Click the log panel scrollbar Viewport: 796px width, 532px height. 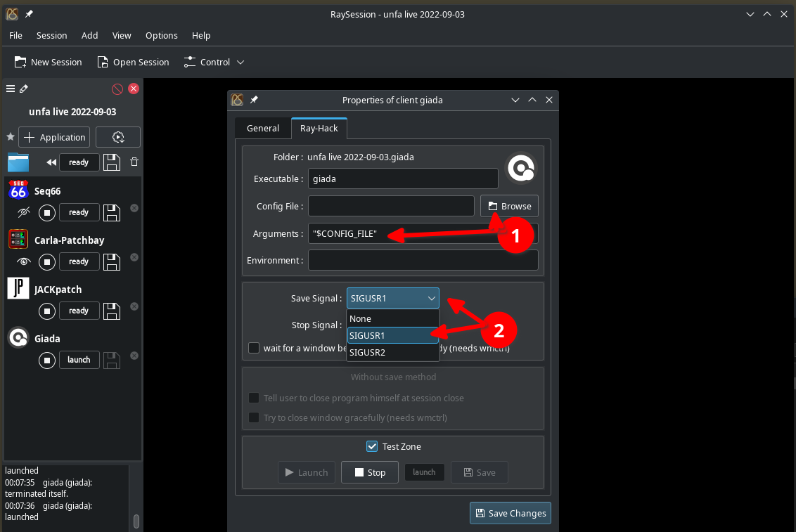click(136, 521)
